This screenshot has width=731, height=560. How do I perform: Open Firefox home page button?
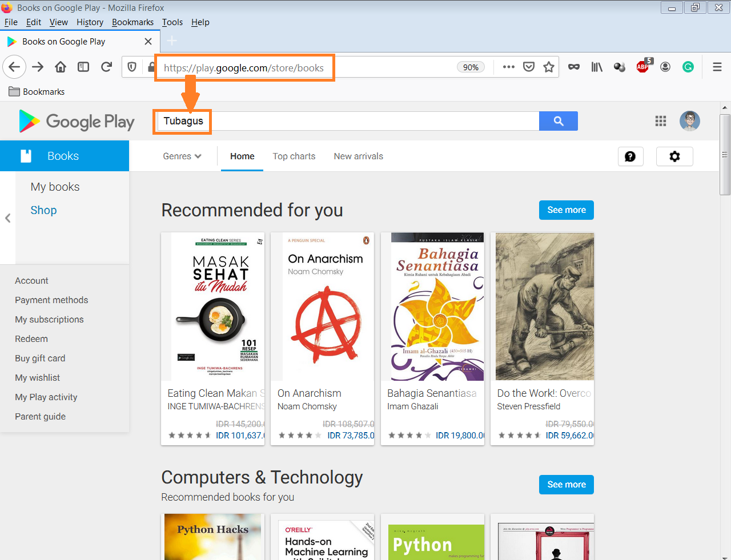[61, 67]
